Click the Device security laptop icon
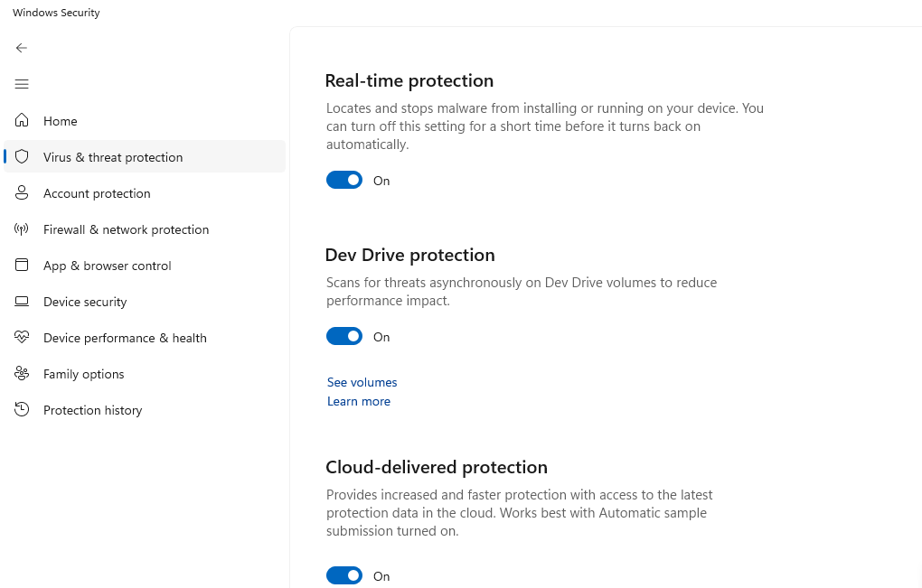Screen dimensions: 922x588 pos(22,302)
